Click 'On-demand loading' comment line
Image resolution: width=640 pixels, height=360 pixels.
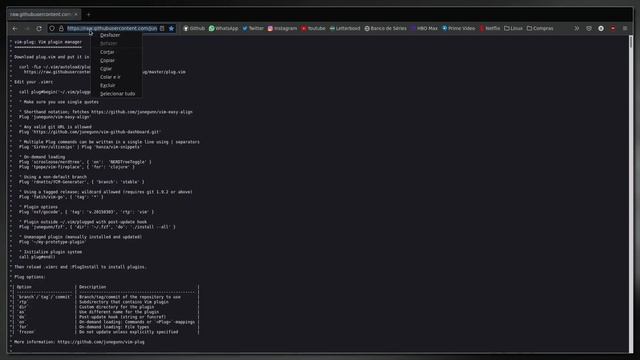pyautogui.click(x=42, y=157)
